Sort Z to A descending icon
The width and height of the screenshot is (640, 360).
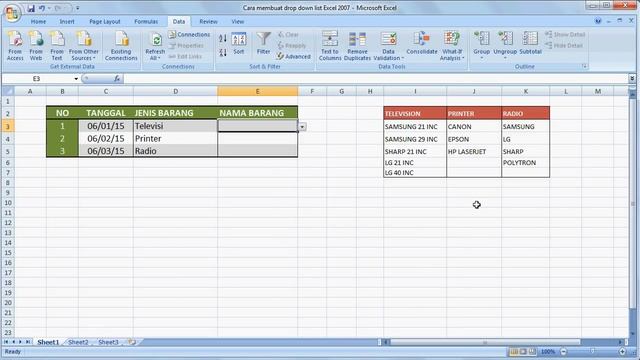point(223,53)
